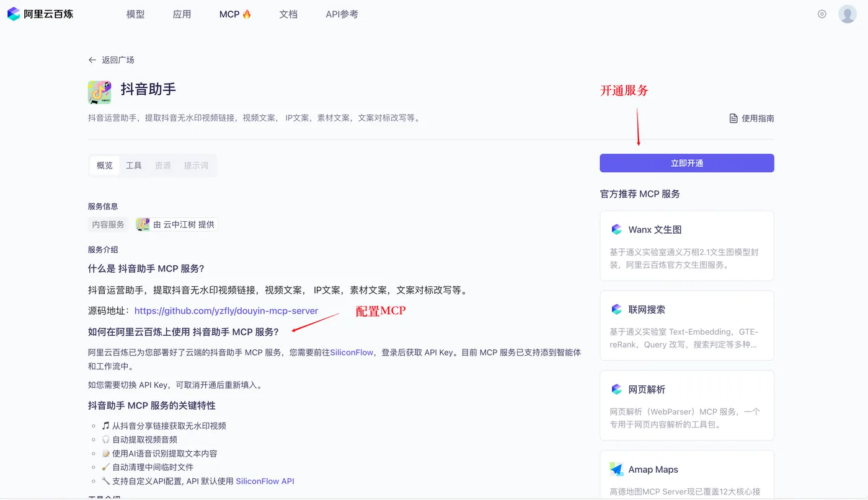Open the settings gear icon
Viewport: 868px width, 500px height.
tap(822, 14)
